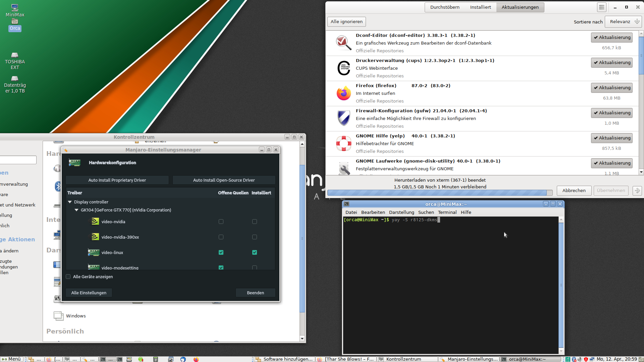The width and height of the screenshot is (644, 362).
Task: Click the Dconf-Editor application icon
Action: tap(343, 43)
